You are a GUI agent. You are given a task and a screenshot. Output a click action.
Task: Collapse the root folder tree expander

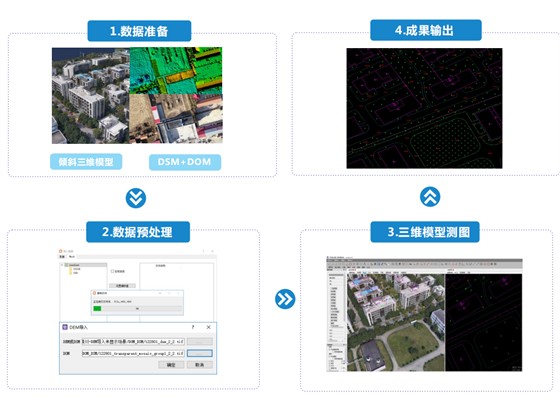(x=62, y=265)
